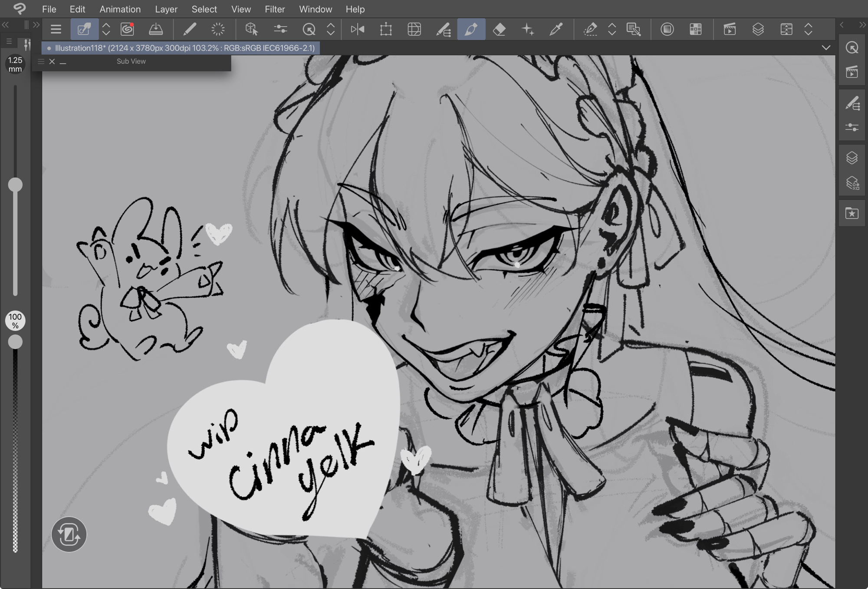Viewport: 868px width, 589px height.
Task: Toggle the Color Wheel palette button
Action: pos(667,30)
